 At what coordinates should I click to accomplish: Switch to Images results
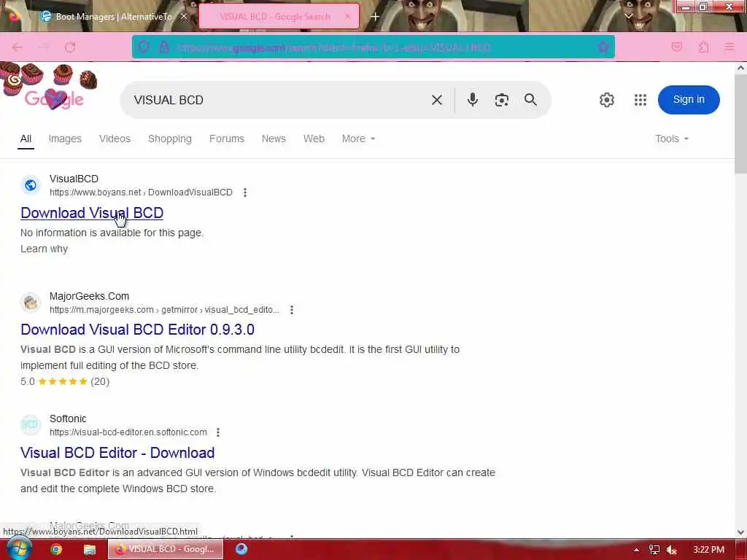(x=65, y=139)
